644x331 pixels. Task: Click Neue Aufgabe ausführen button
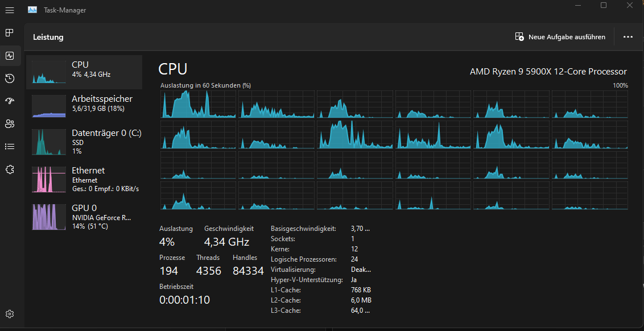(x=560, y=37)
